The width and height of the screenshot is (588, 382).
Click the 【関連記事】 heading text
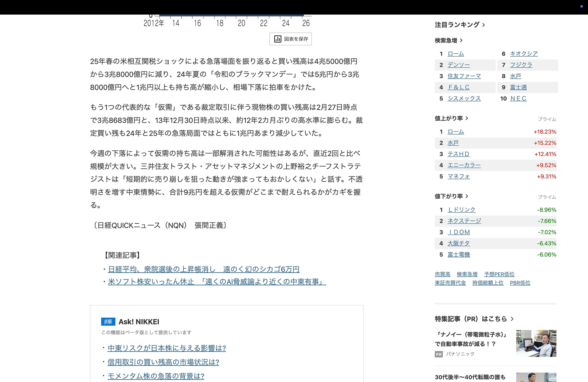[122, 255]
